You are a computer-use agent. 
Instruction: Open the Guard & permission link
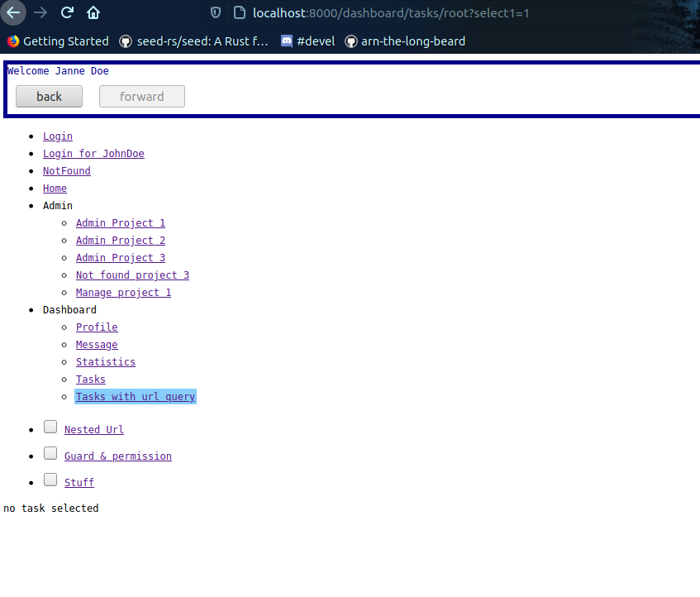[118, 456]
